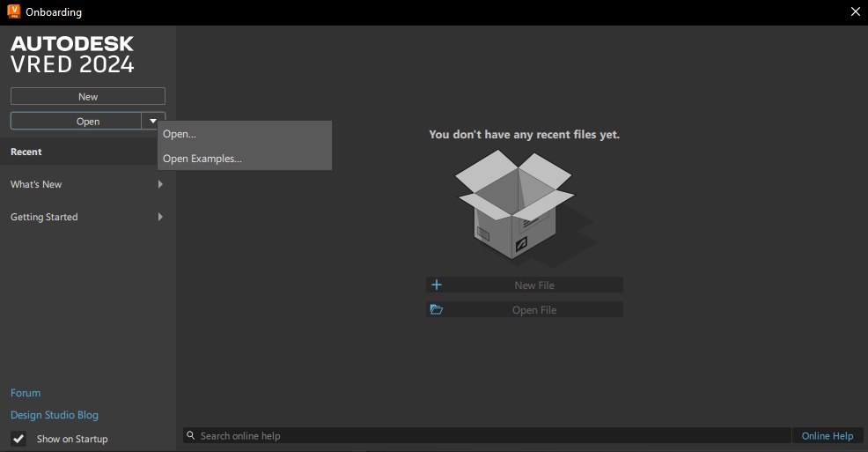Viewport: 868px width, 452px height.
Task: Click the plus icon for New File
Action: [x=437, y=285]
